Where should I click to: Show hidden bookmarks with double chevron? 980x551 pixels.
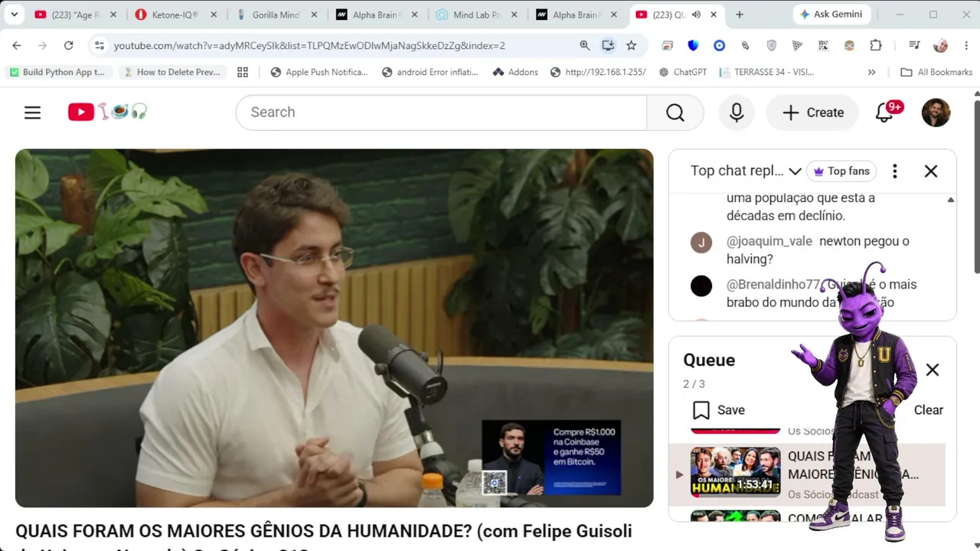point(871,72)
